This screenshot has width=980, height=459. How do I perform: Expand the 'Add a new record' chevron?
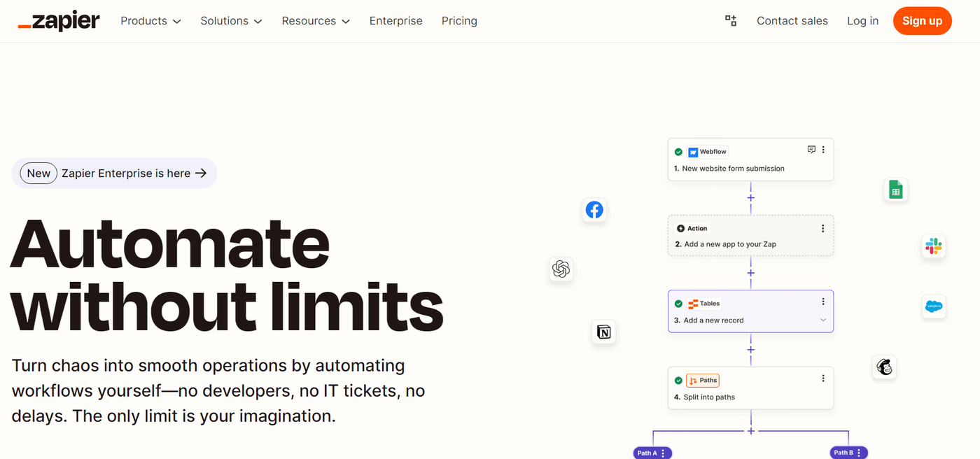(823, 320)
